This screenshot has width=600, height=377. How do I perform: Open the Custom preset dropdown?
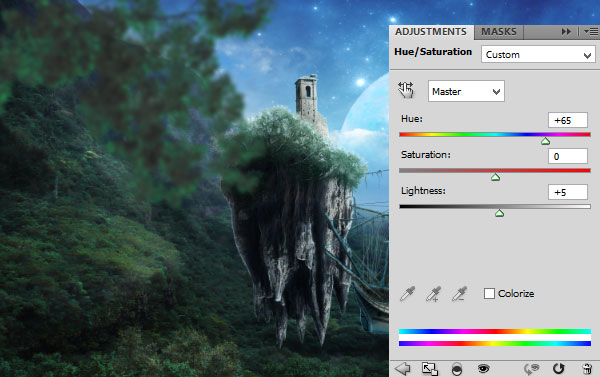pos(538,54)
